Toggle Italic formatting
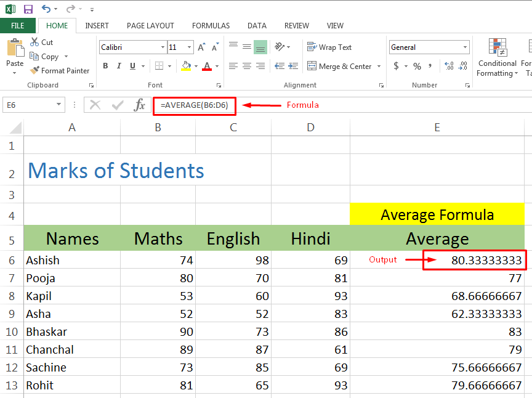532x398 pixels. click(119, 66)
